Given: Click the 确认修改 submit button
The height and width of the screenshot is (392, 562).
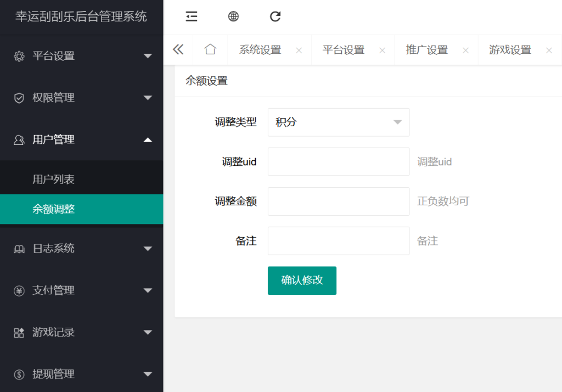Looking at the screenshot, I should 302,281.
